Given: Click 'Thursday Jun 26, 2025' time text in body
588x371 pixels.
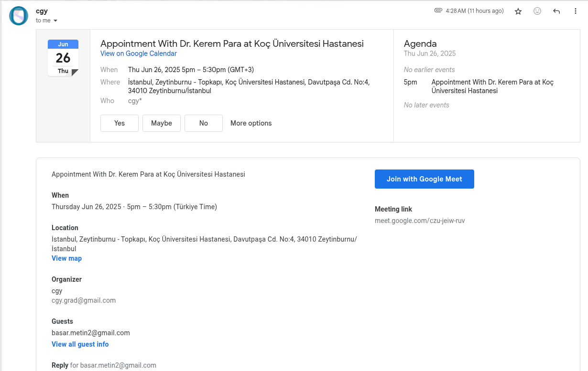Looking at the screenshot, I should [x=134, y=207].
